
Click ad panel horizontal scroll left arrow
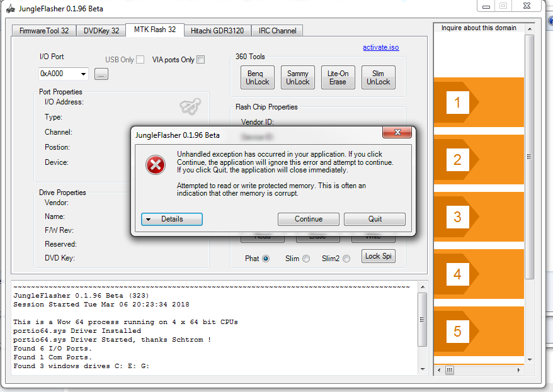439,370
